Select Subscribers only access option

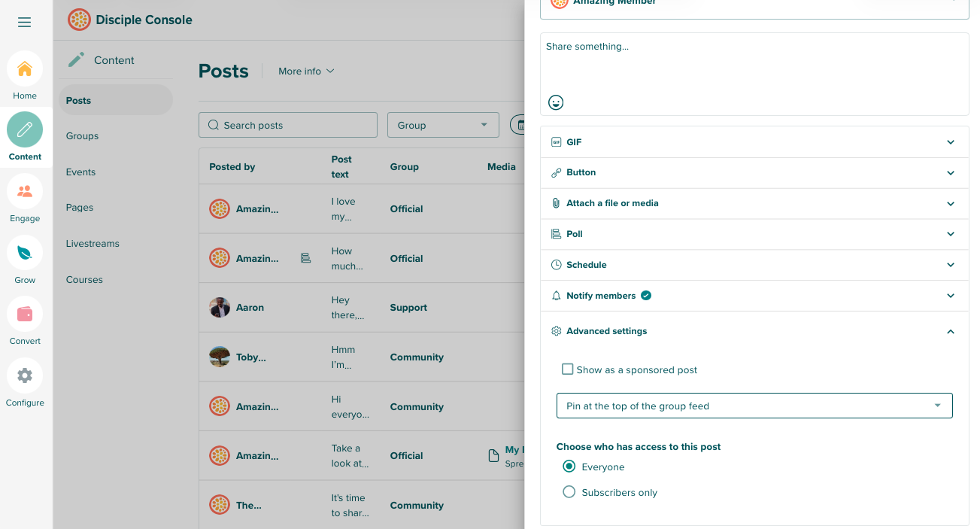pyautogui.click(x=569, y=492)
